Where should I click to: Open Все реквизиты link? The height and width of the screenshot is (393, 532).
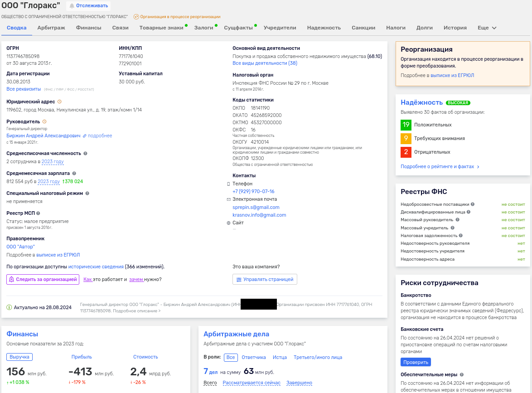[24, 89]
